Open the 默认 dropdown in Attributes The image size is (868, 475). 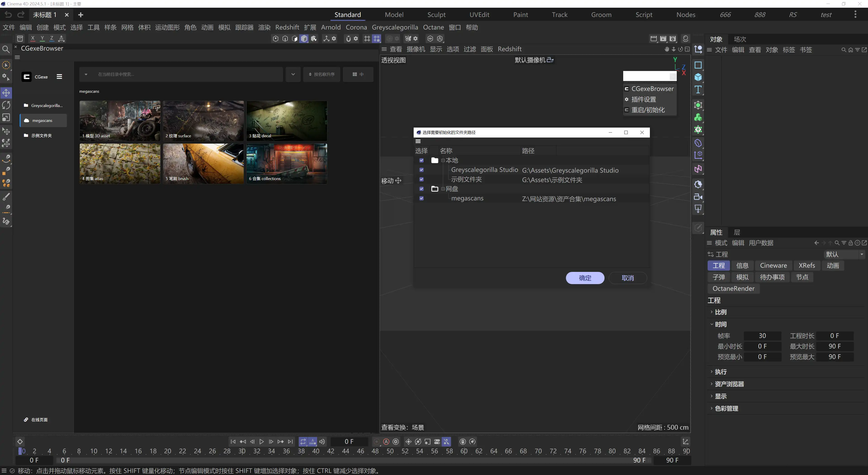(844, 254)
